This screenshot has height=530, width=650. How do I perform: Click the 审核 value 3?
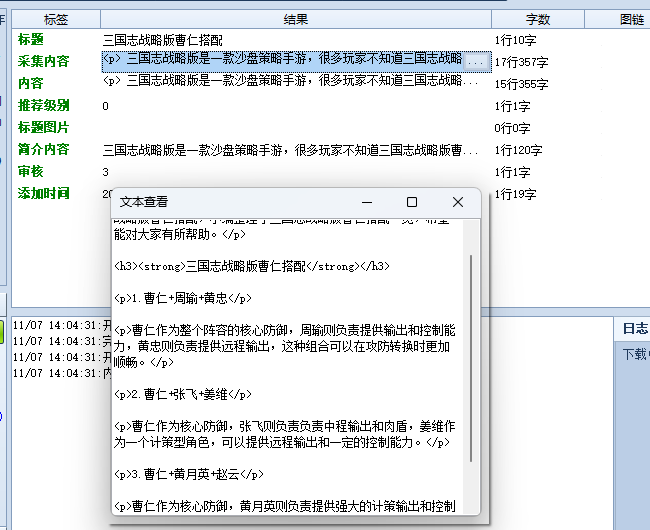click(x=105, y=172)
